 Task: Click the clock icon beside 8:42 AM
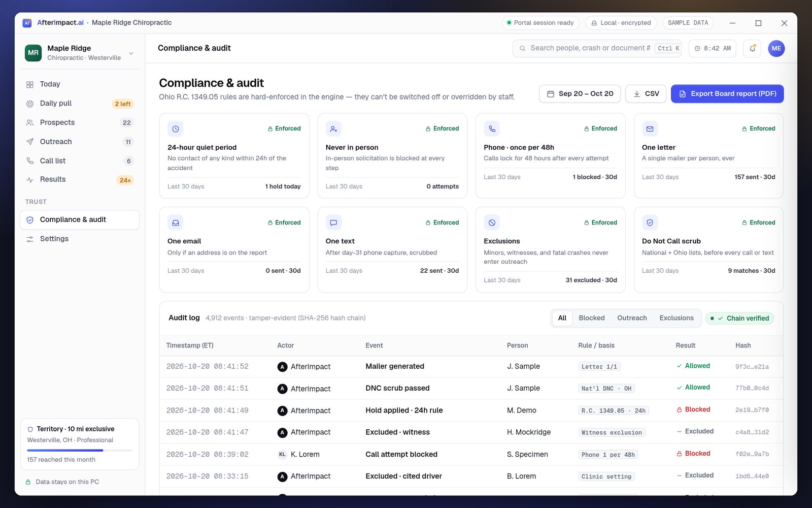pyautogui.click(x=697, y=48)
